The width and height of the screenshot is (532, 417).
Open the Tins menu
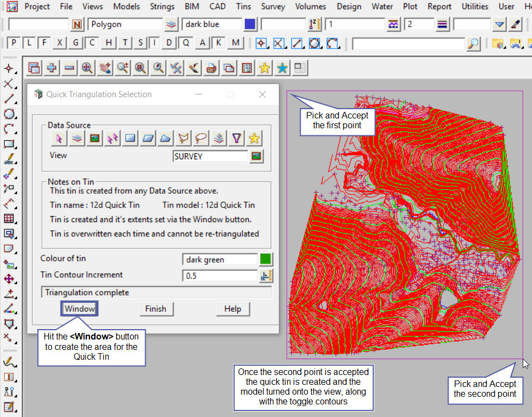(243, 7)
